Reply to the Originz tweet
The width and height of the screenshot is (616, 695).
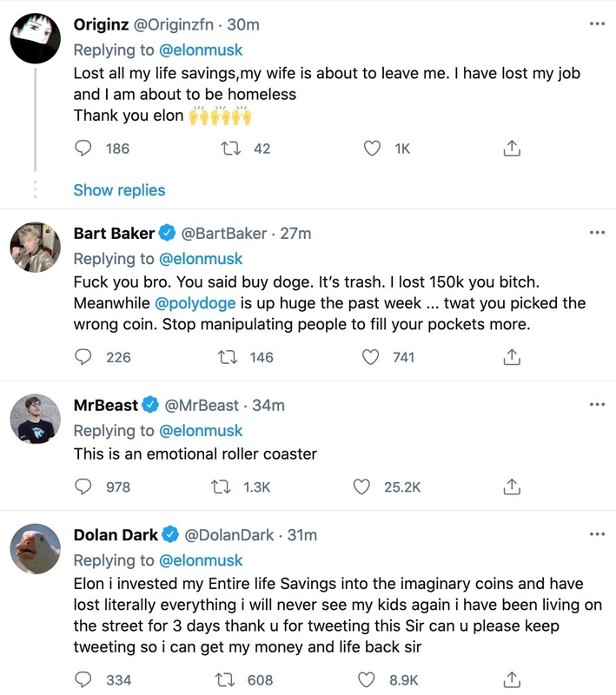click(x=83, y=149)
